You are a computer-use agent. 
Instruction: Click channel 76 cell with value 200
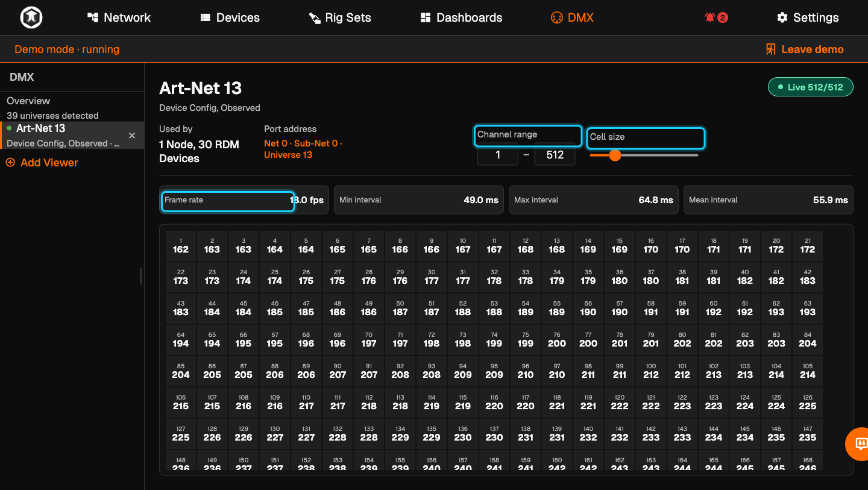[557, 340]
